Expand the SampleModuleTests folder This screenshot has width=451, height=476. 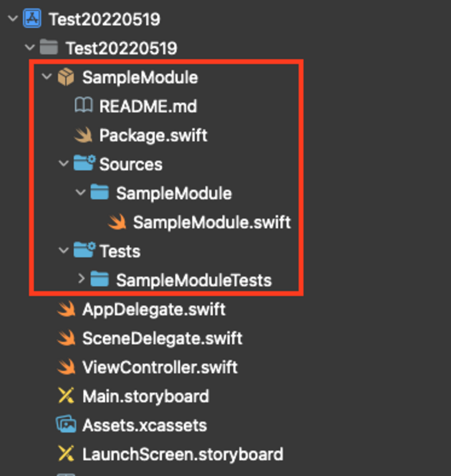pos(81,279)
